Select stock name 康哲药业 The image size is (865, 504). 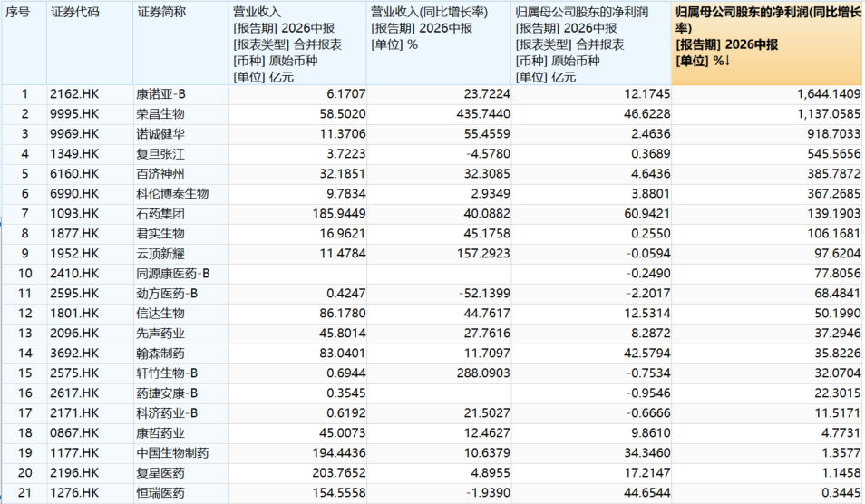(x=160, y=433)
